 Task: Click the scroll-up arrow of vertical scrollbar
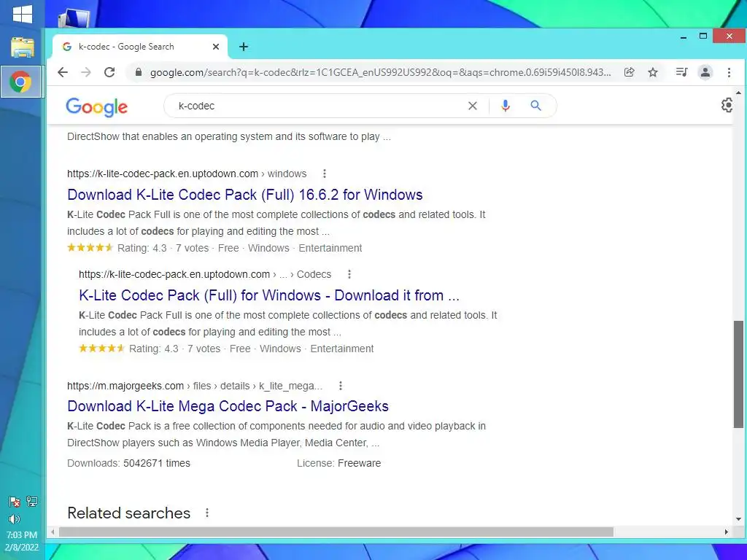[x=738, y=93]
